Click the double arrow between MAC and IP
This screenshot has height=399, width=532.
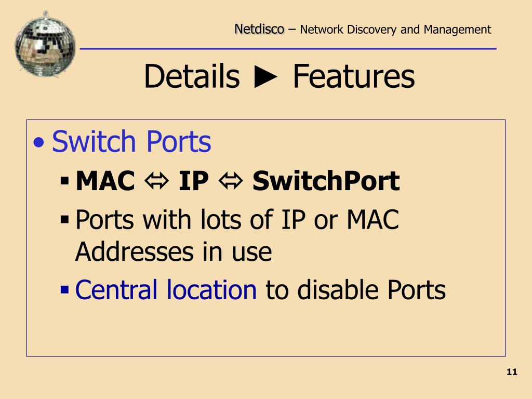coord(156,181)
